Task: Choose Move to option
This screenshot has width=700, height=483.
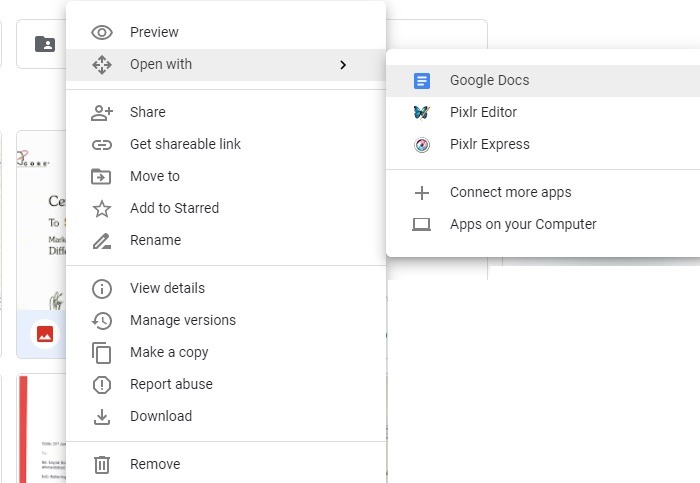Action: pos(226,177)
